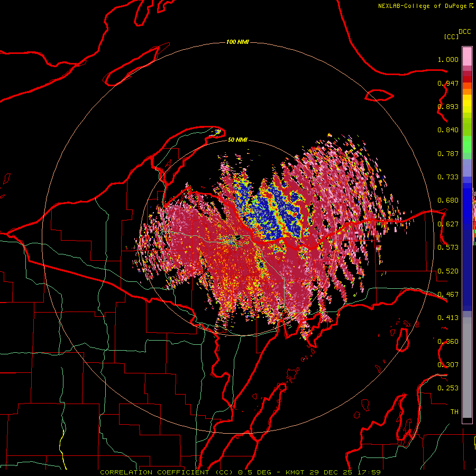Click the [CC] legend heading

[451, 36]
